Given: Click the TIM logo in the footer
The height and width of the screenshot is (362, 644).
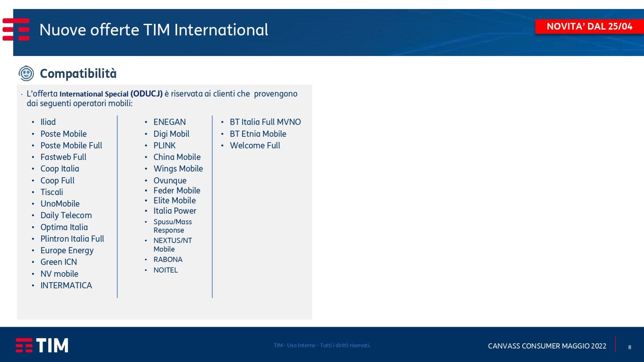Looking at the screenshot, I should (x=42, y=345).
